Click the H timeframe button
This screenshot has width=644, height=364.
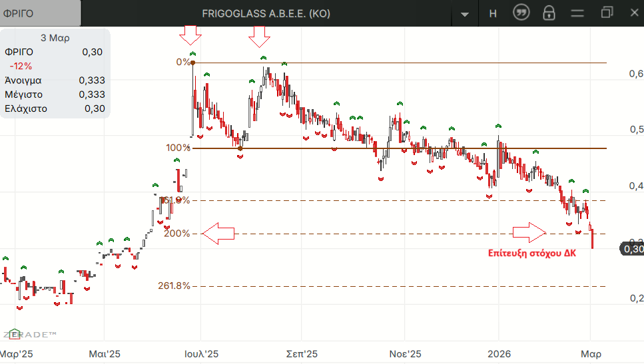coord(493,13)
